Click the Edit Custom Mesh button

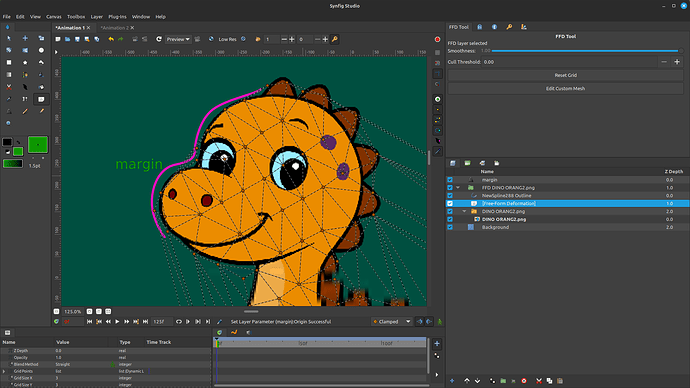(x=565, y=88)
